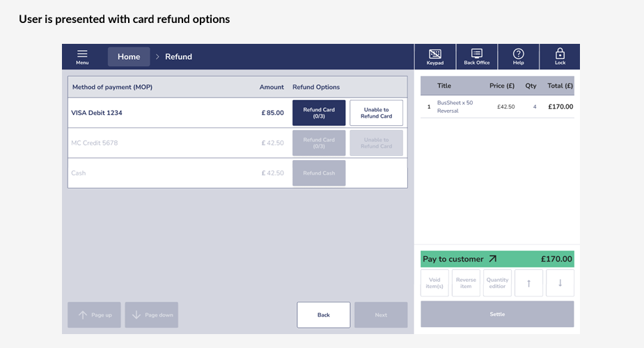Click Refund Card (0/3) for MC Credit 5678

[x=319, y=143]
